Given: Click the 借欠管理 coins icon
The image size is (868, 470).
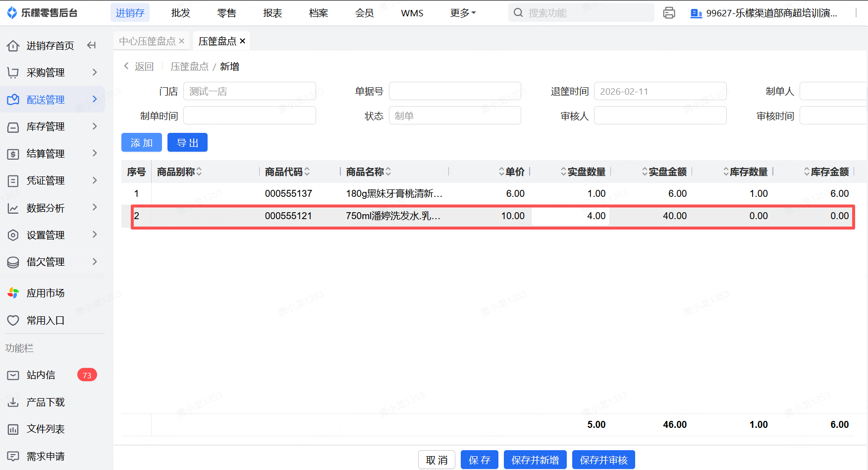Looking at the screenshot, I should 13,262.
